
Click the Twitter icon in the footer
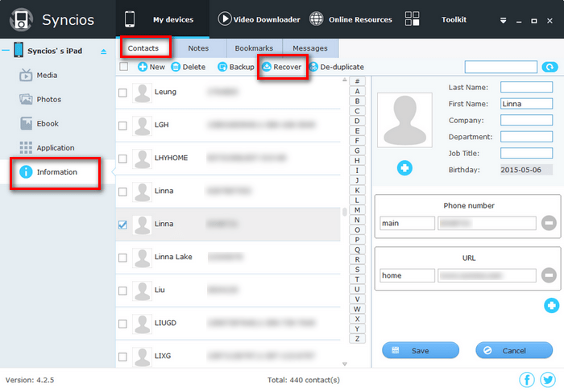click(x=548, y=380)
